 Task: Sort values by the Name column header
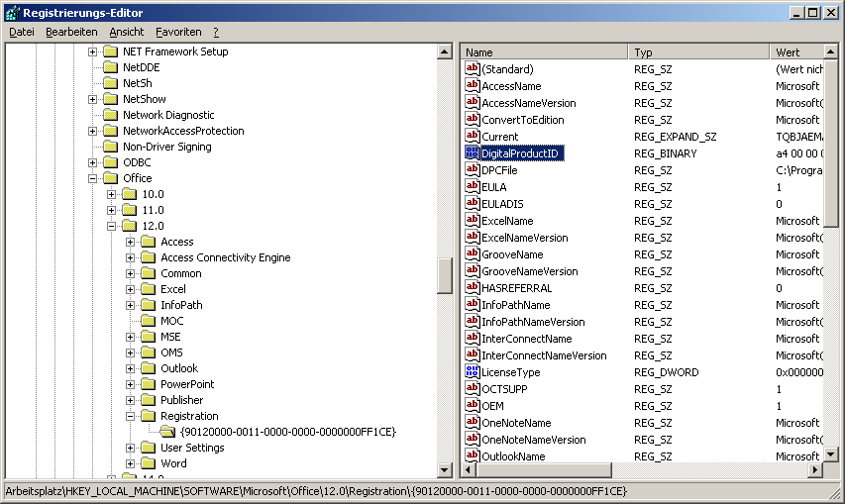pos(544,52)
